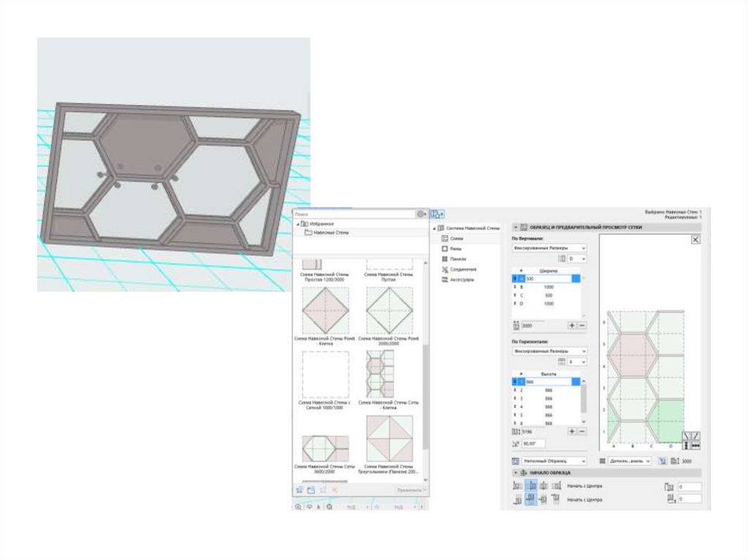Select the last horizontal pattern origin option

tap(557, 486)
